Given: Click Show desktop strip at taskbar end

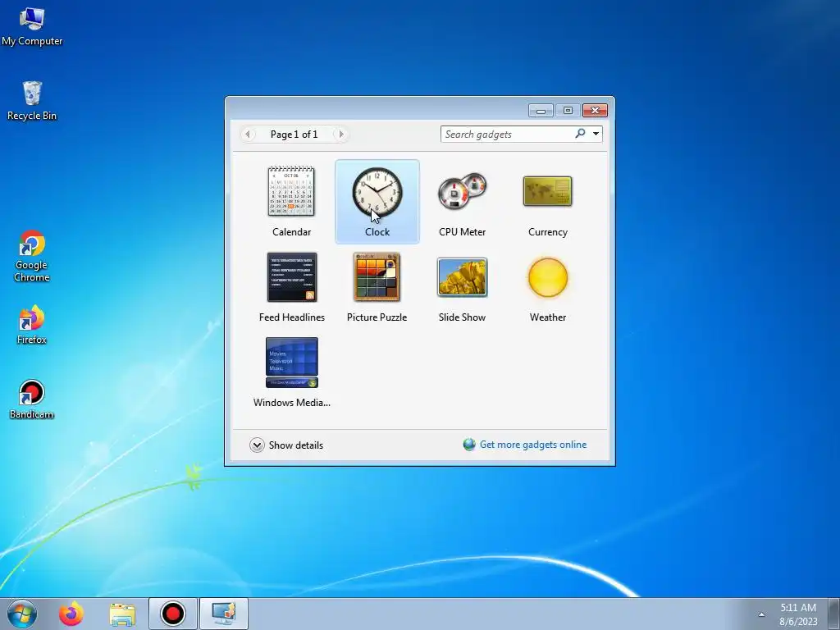Looking at the screenshot, I should 833,614.
